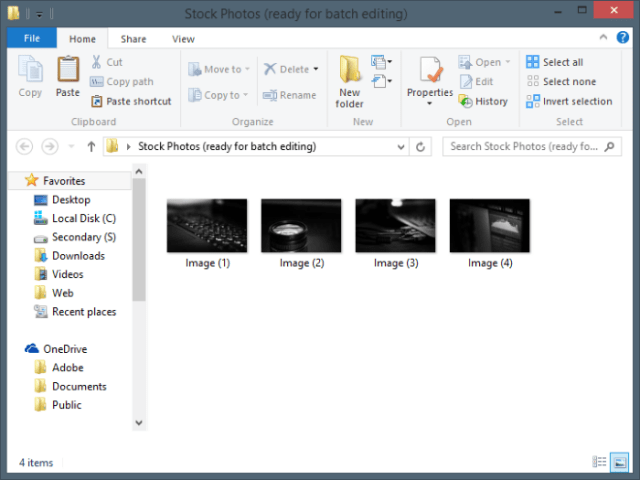Click Select all in the ribbon
The image size is (640, 480).
coord(555,62)
